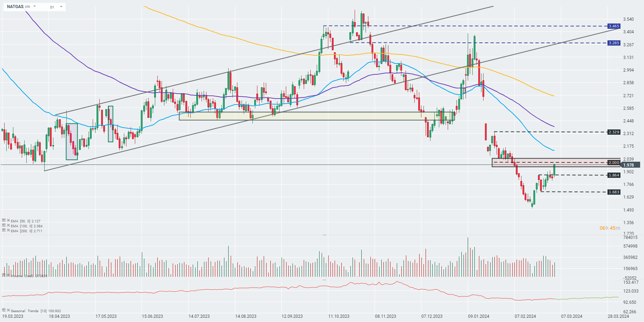Click the candle countdown timer 06h 45m
644x322 pixels.
(610, 228)
